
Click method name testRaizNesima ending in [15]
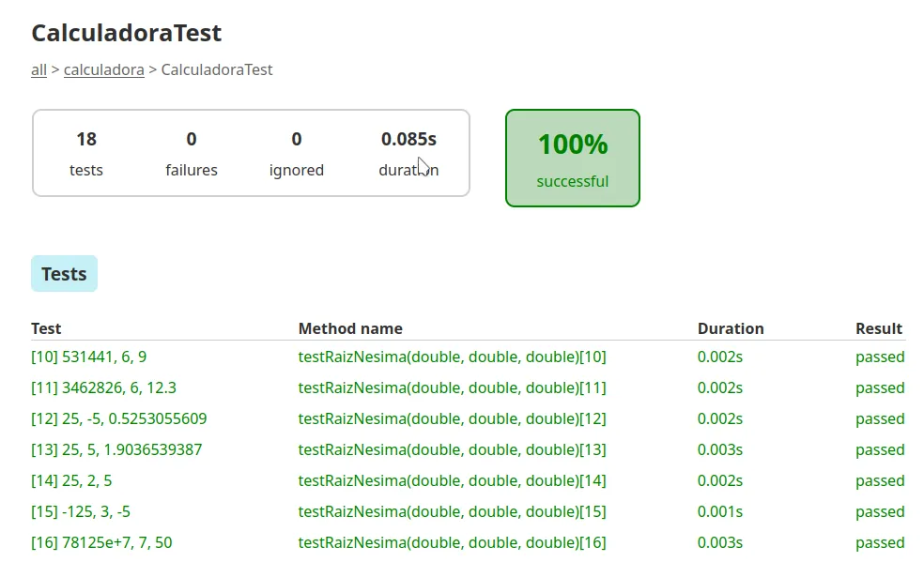click(452, 512)
